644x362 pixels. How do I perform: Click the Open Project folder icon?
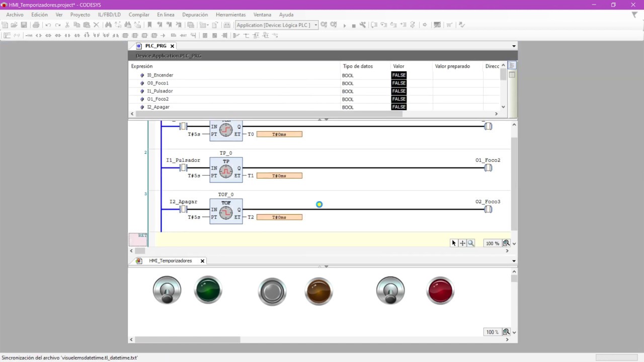coord(14,25)
